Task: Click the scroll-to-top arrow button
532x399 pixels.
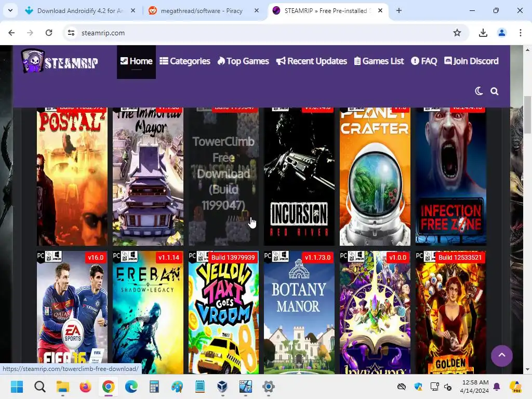Action: (501, 355)
